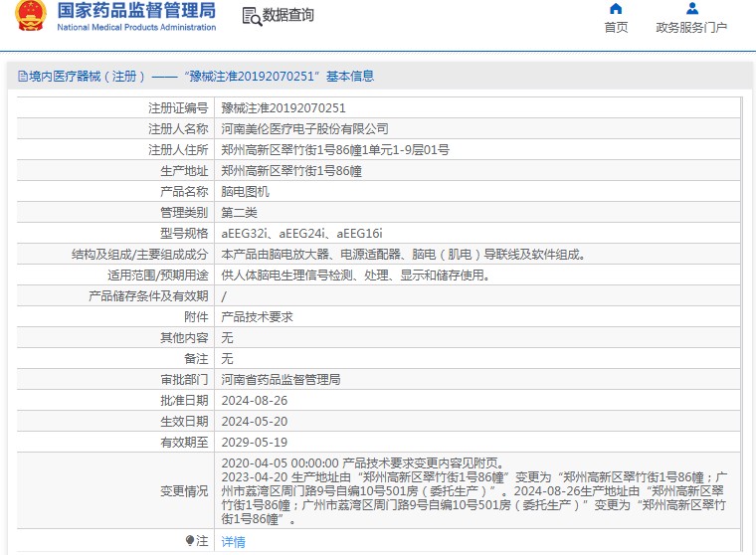Click the document icon before 境内医疗器械

[x=20, y=77]
